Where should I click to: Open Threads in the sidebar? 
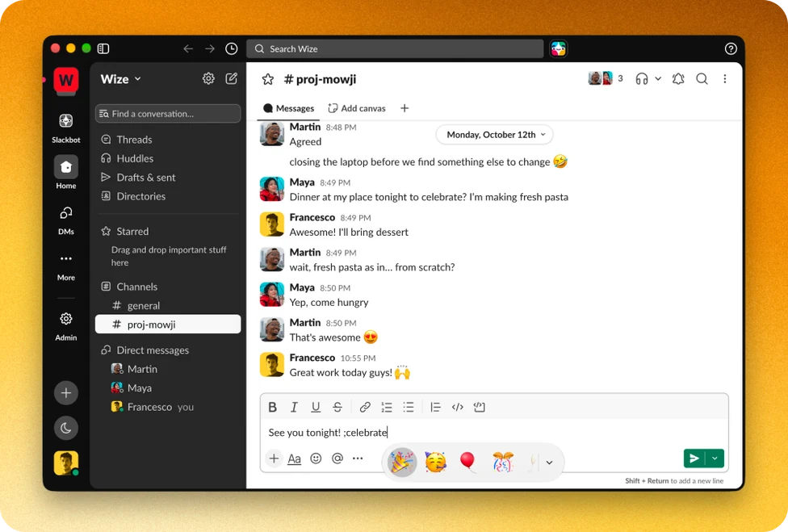tap(168, 140)
